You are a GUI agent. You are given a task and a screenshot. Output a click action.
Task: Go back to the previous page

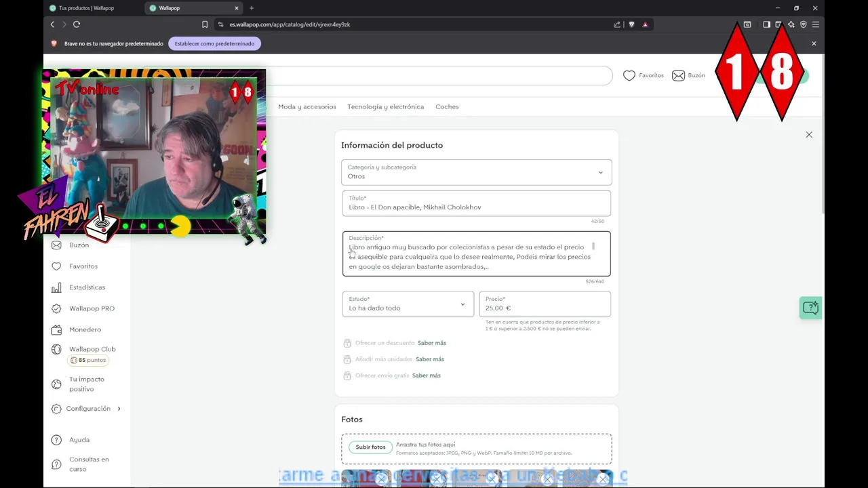[52, 24]
